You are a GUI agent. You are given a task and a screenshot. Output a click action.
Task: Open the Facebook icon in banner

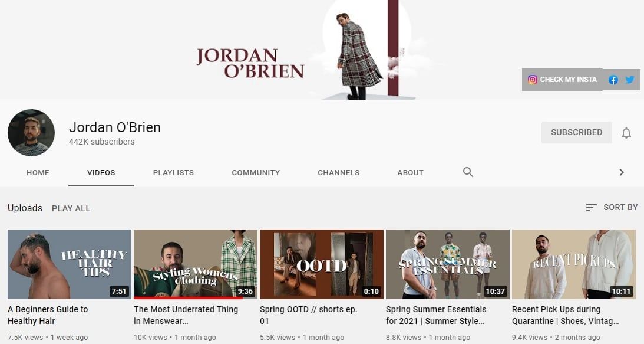(x=613, y=80)
